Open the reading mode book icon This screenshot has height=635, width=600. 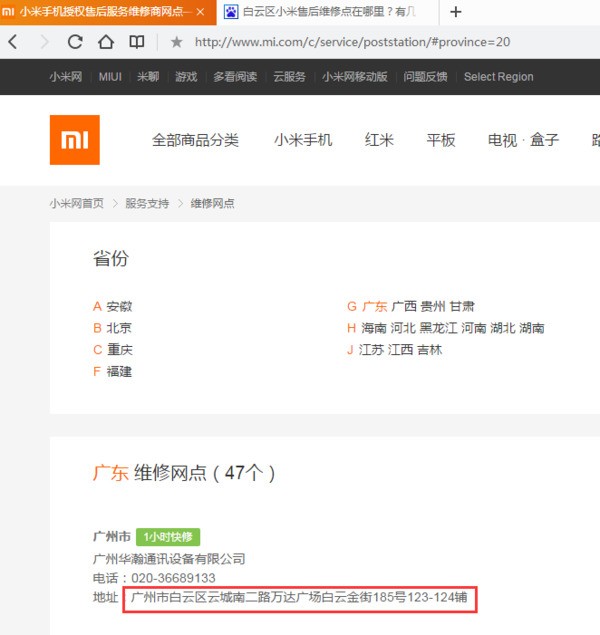click(x=136, y=42)
